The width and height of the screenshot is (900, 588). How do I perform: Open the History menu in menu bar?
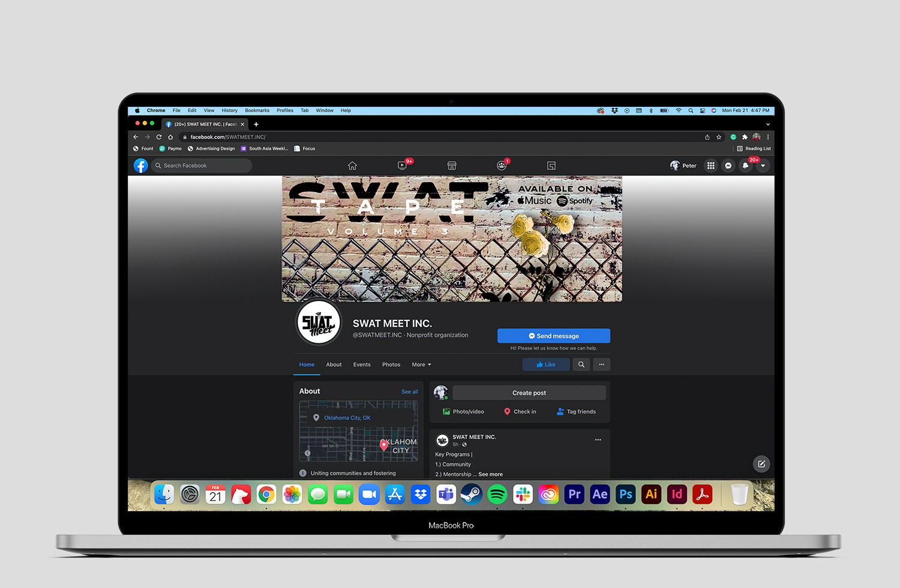230,110
